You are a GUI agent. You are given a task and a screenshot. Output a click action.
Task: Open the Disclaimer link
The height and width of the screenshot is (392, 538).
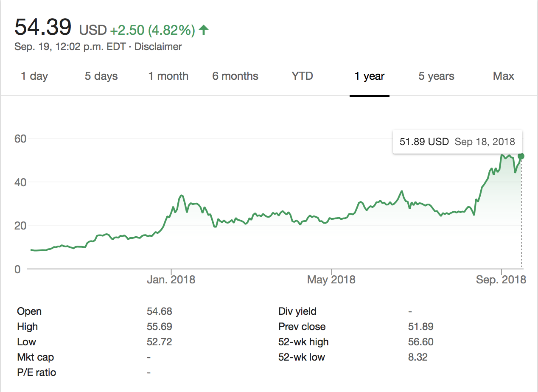[158, 47]
